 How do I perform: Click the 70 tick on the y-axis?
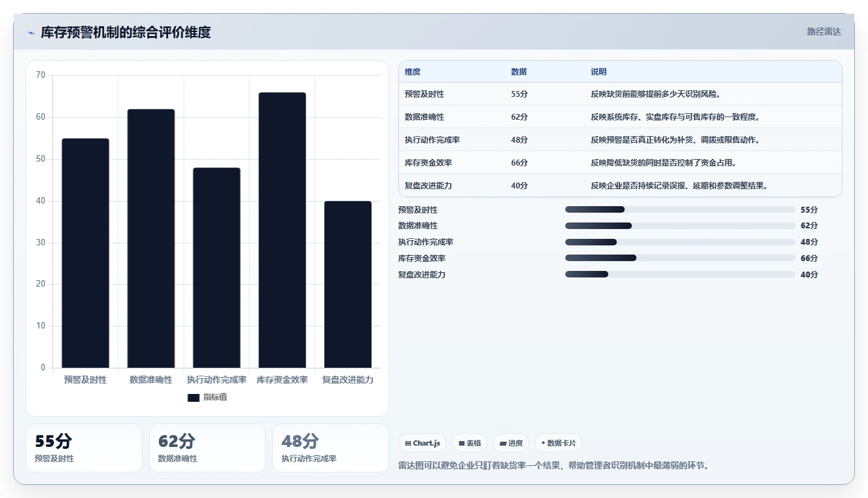click(x=41, y=75)
